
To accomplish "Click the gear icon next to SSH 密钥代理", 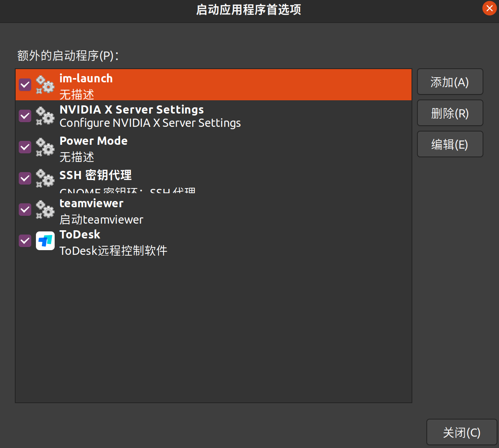I will (x=45, y=178).
